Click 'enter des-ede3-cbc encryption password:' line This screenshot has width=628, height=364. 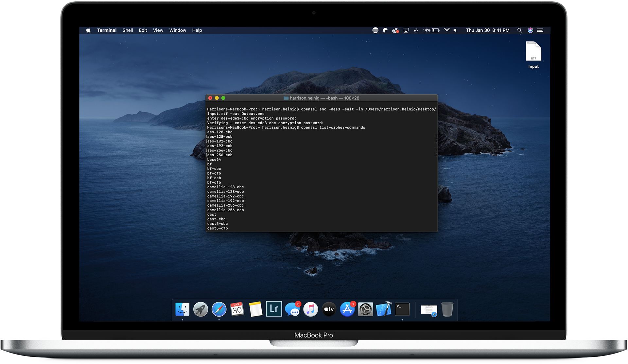click(x=252, y=118)
